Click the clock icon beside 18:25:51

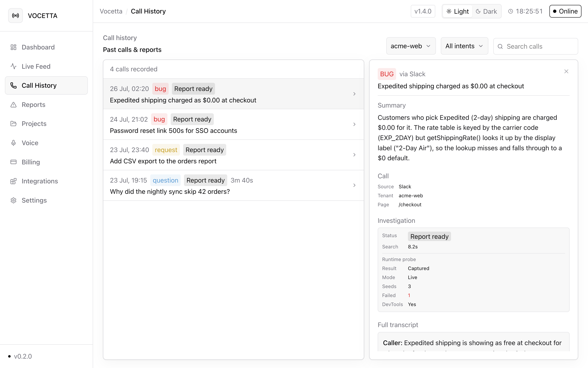510,11
